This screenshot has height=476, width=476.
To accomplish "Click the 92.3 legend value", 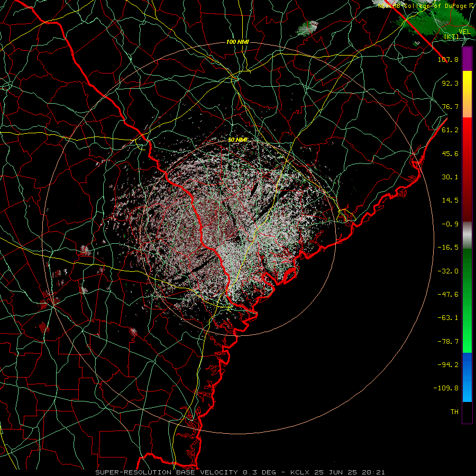I will tap(450, 83).
